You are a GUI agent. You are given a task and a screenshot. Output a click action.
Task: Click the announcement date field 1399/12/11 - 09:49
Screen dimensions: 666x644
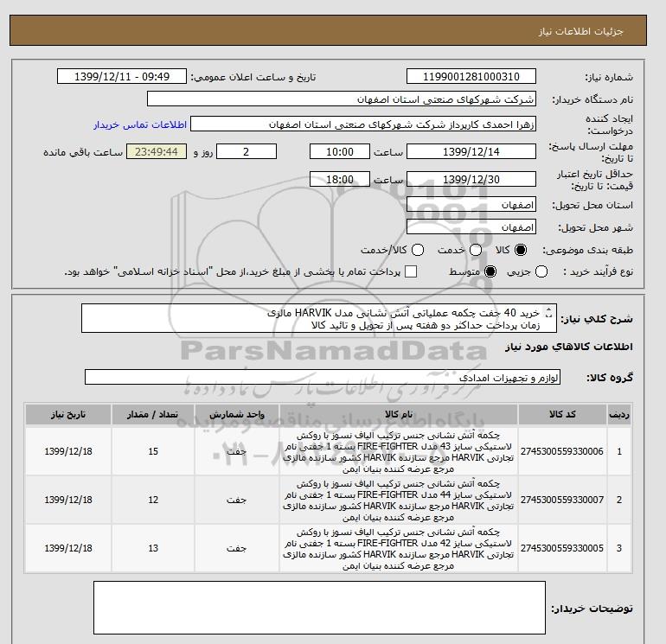point(122,76)
